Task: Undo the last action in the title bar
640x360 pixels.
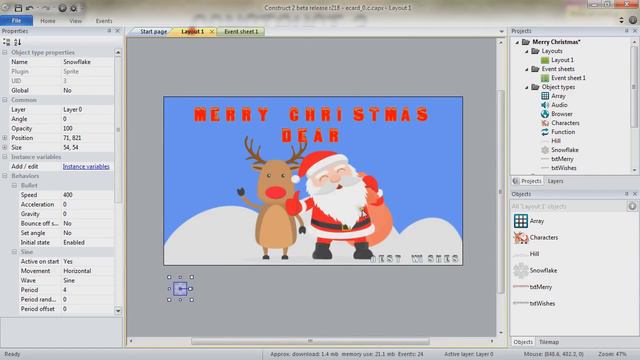Action: (29, 7)
